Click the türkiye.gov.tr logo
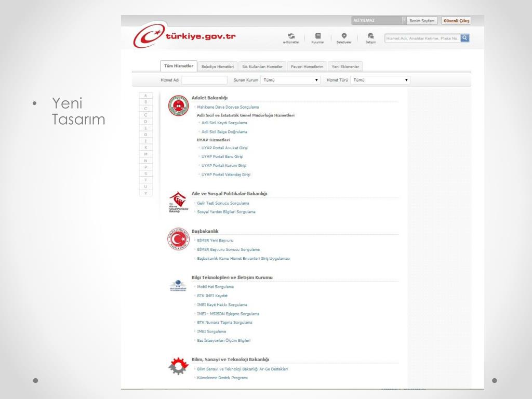532x399 pixels. (x=184, y=35)
